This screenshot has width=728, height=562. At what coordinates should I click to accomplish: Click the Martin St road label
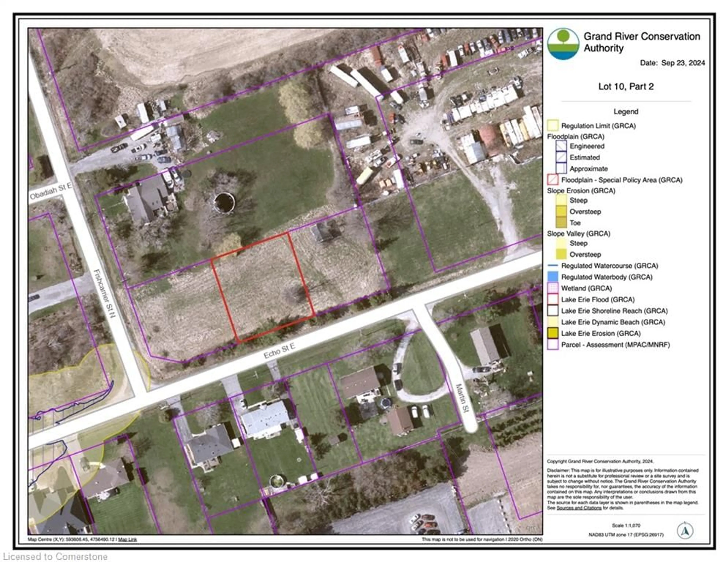coord(462,398)
